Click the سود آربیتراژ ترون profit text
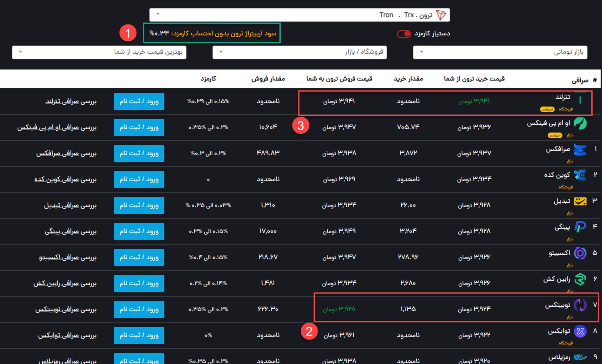The width and height of the screenshot is (602, 364). (x=212, y=33)
